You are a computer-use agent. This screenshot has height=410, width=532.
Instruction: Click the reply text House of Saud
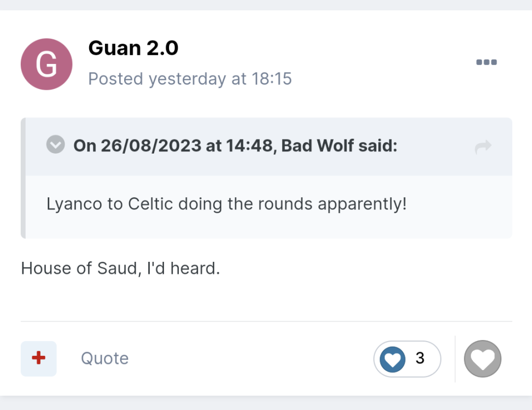click(x=120, y=268)
